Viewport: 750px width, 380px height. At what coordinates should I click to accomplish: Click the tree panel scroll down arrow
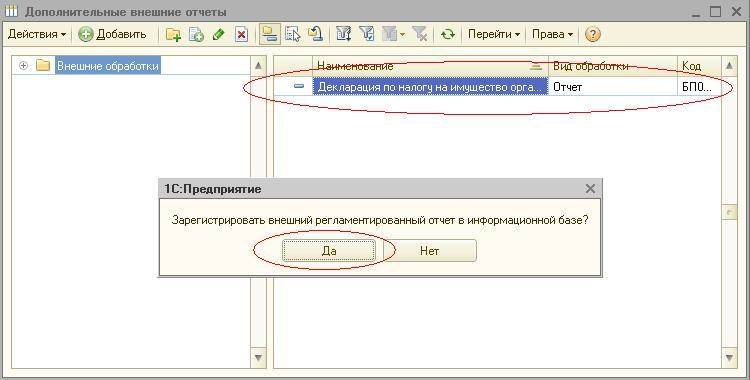pos(258,358)
